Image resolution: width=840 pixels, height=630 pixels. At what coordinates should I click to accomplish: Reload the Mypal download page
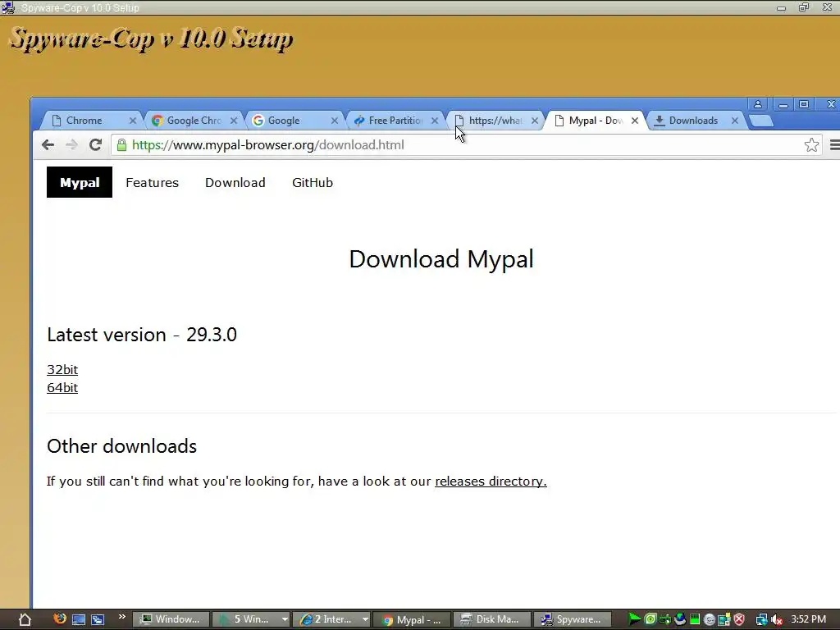[x=95, y=144]
